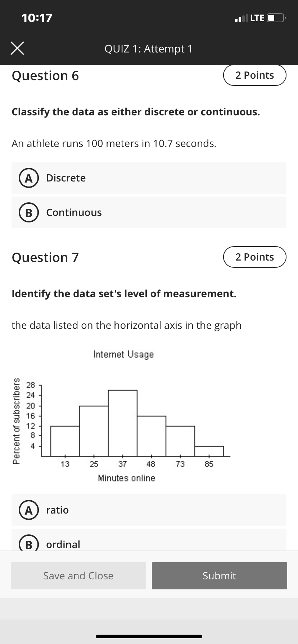298x644 pixels.
Task: Tap the home indicator bar
Action: tap(149, 636)
